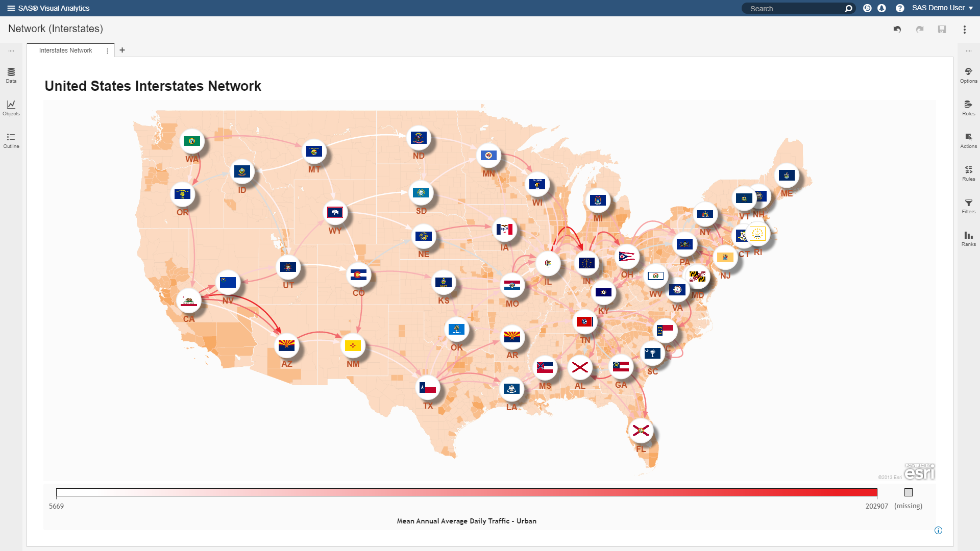Open the Interstates Network tab options menu
980x551 pixels.
tap(108, 51)
